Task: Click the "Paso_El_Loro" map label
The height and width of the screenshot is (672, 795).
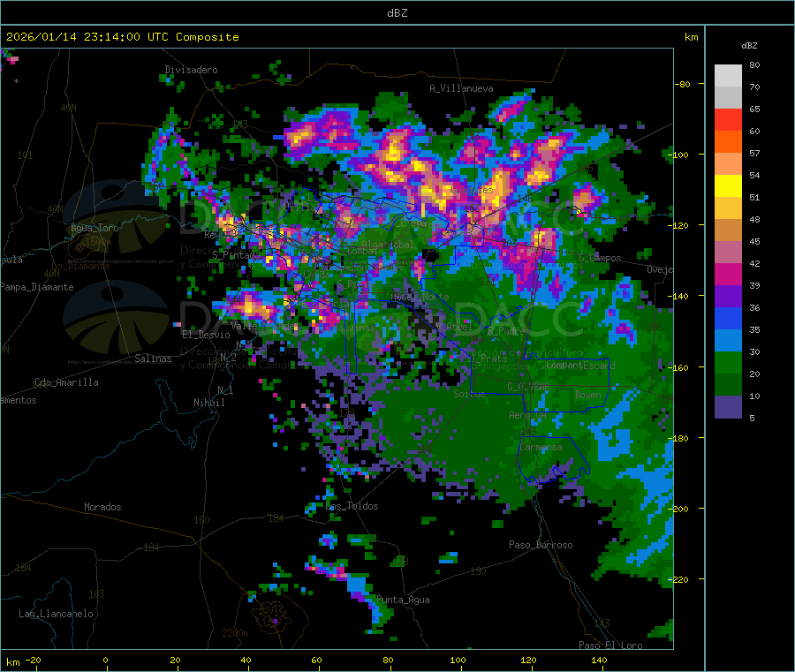Action: (611, 646)
